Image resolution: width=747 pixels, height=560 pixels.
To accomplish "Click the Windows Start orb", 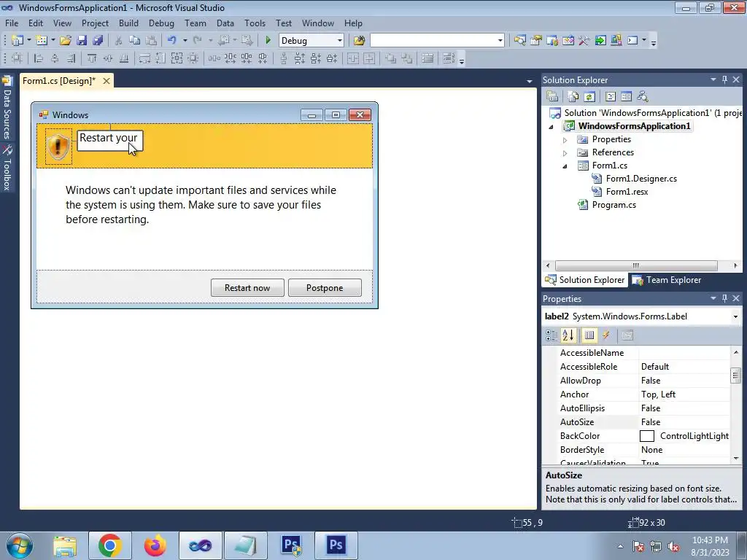I will [20, 545].
